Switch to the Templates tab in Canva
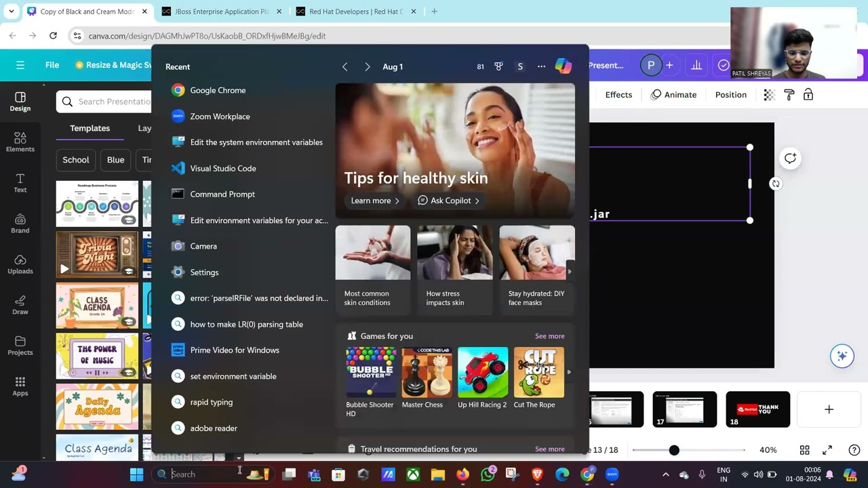The image size is (868, 488). click(90, 128)
